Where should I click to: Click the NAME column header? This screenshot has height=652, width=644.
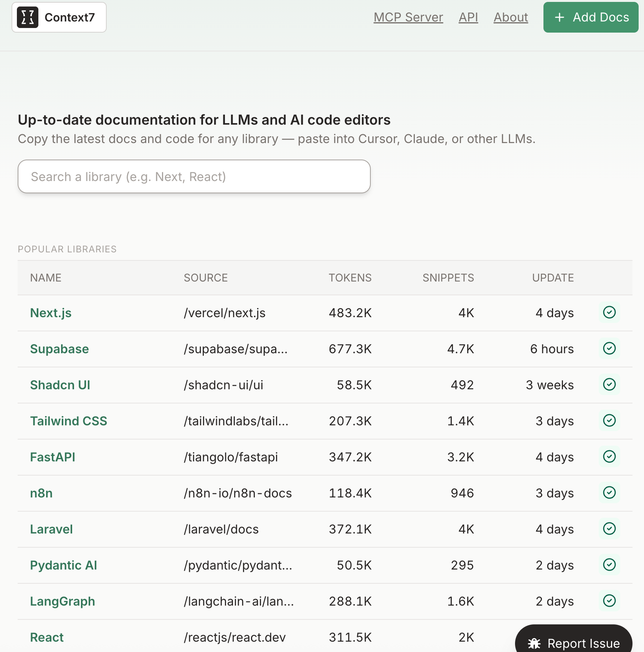[x=46, y=278]
